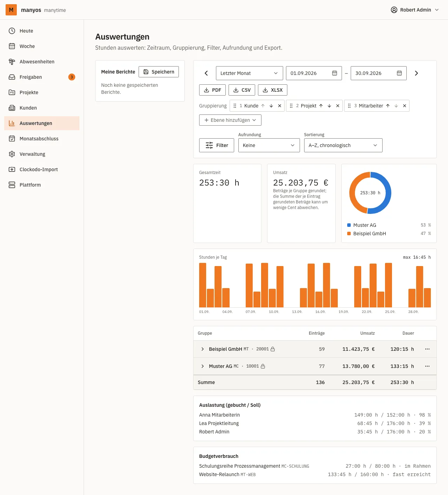Click the manyos logo icon
The width and height of the screenshot is (448, 495).
(x=11, y=10)
